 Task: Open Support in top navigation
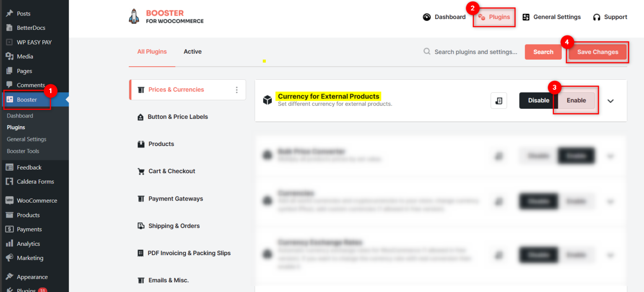click(610, 17)
